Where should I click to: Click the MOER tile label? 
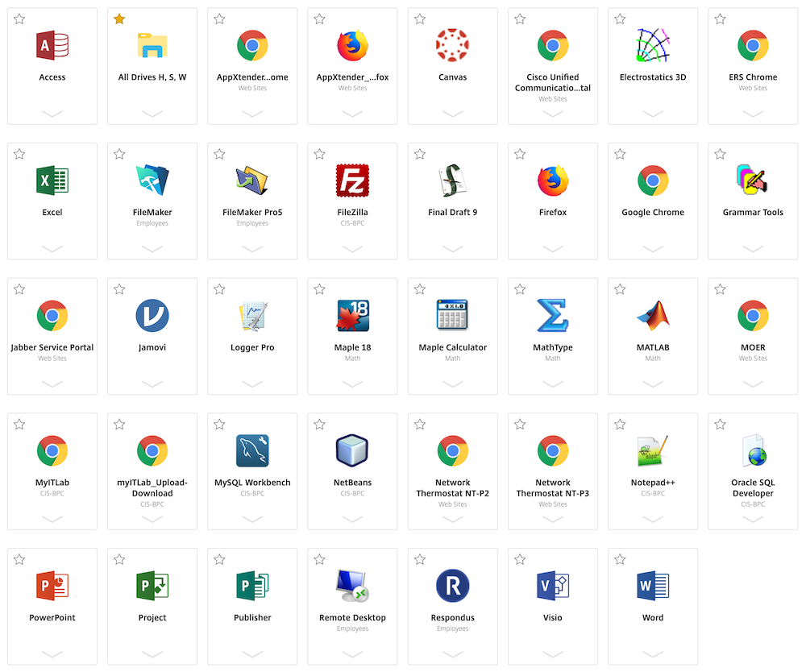[x=753, y=347]
